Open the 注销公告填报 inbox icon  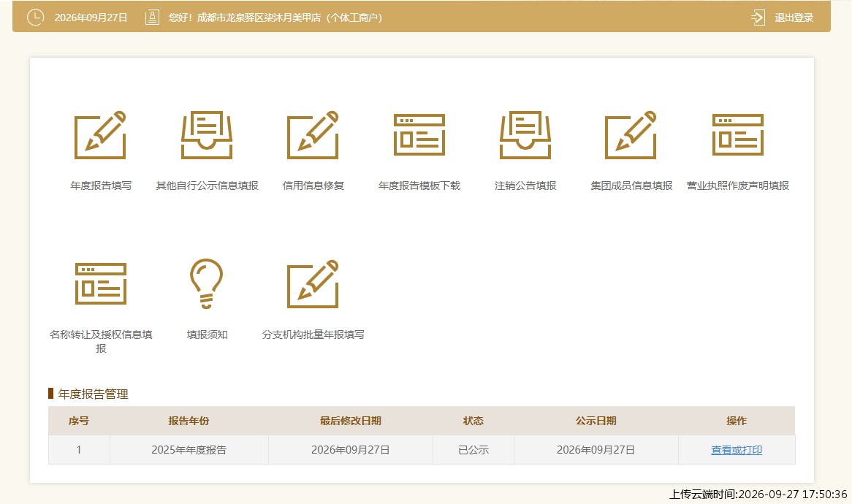(525, 135)
